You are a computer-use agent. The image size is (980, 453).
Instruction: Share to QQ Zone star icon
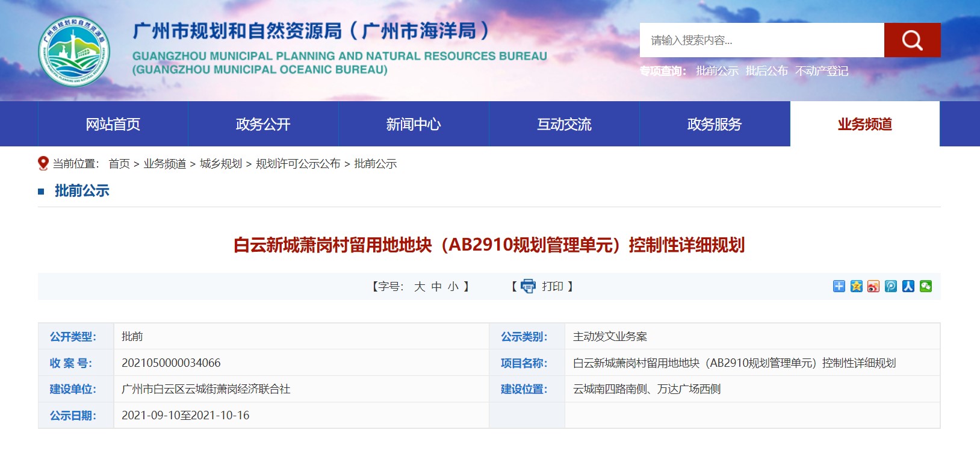857,286
